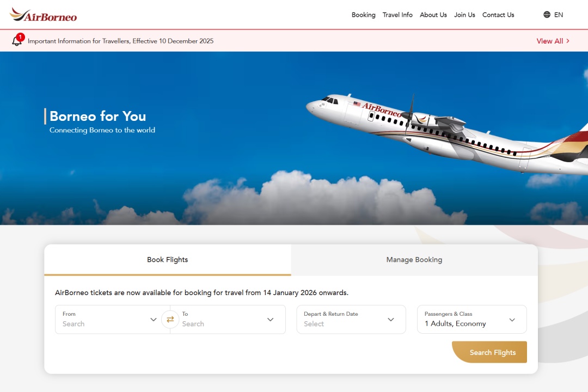Click the View All chevron arrow
This screenshot has width=588, height=392.
pyautogui.click(x=568, y=41)
